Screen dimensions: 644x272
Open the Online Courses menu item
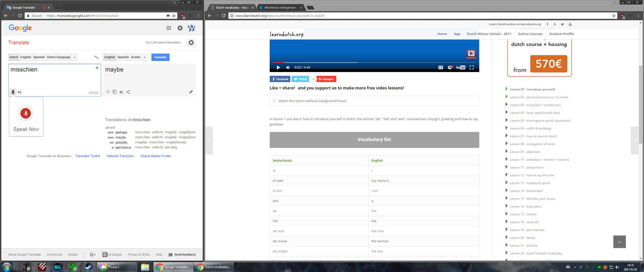click(530, 34)
